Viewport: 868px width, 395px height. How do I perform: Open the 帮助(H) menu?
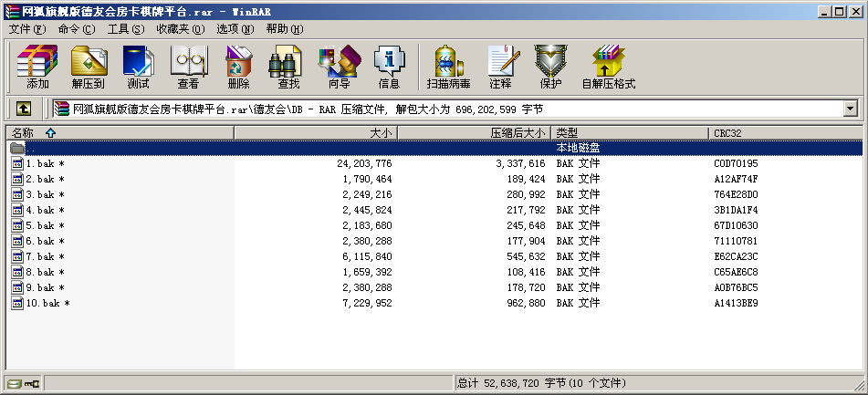pos(285,29)
